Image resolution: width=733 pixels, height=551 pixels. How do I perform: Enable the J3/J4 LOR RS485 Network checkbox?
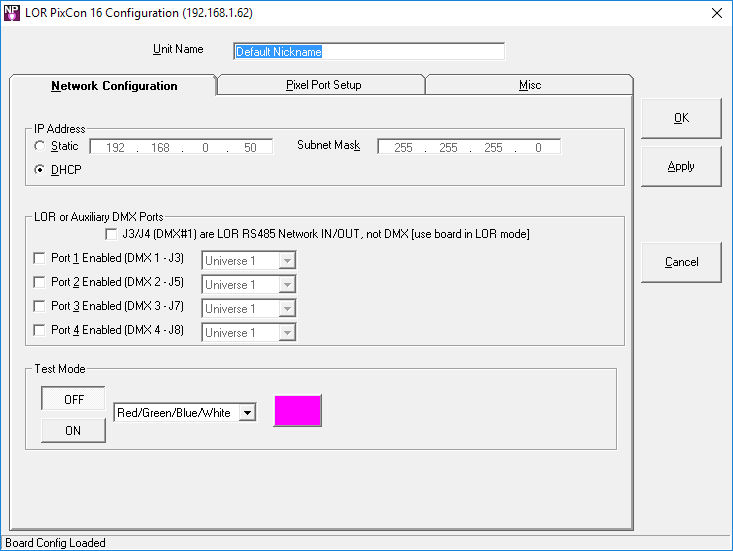pos(112,234)
